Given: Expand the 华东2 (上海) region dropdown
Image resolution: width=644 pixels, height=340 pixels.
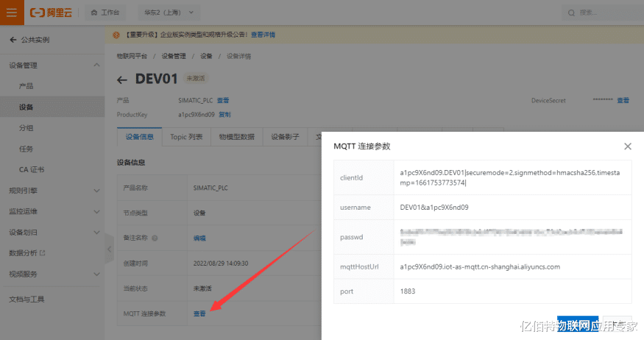Looking at the screenshot, I should (169, 13).
